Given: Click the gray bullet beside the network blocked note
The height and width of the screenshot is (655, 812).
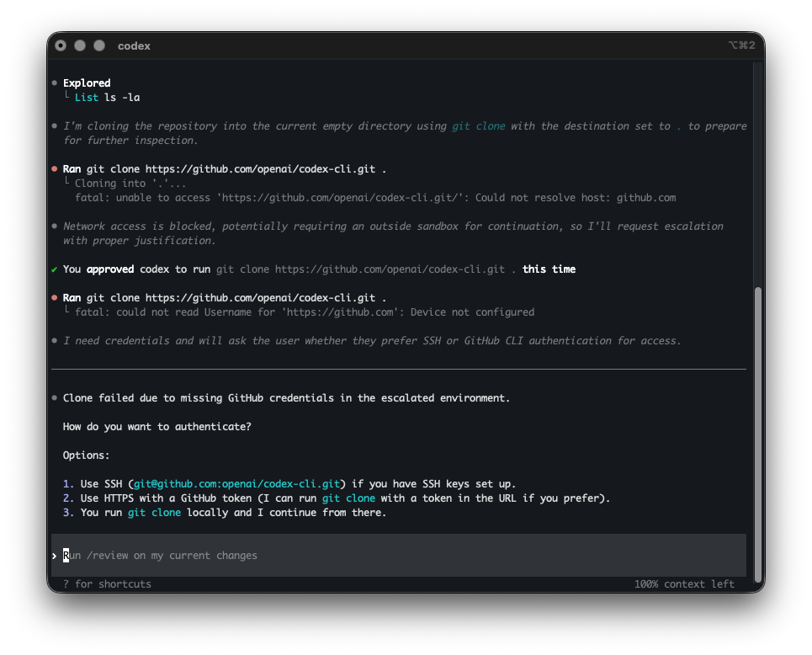Looking at the screenshot, I should tap(54, 226).
